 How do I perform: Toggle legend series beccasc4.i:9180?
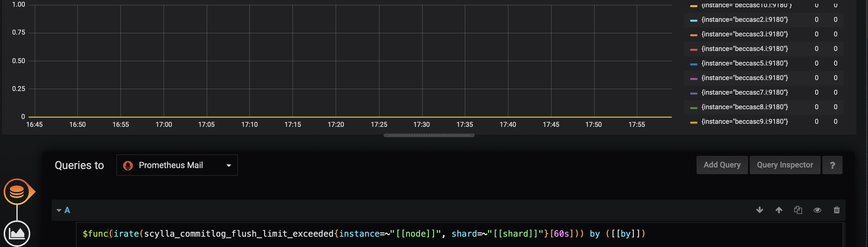(x=745, y=49)
